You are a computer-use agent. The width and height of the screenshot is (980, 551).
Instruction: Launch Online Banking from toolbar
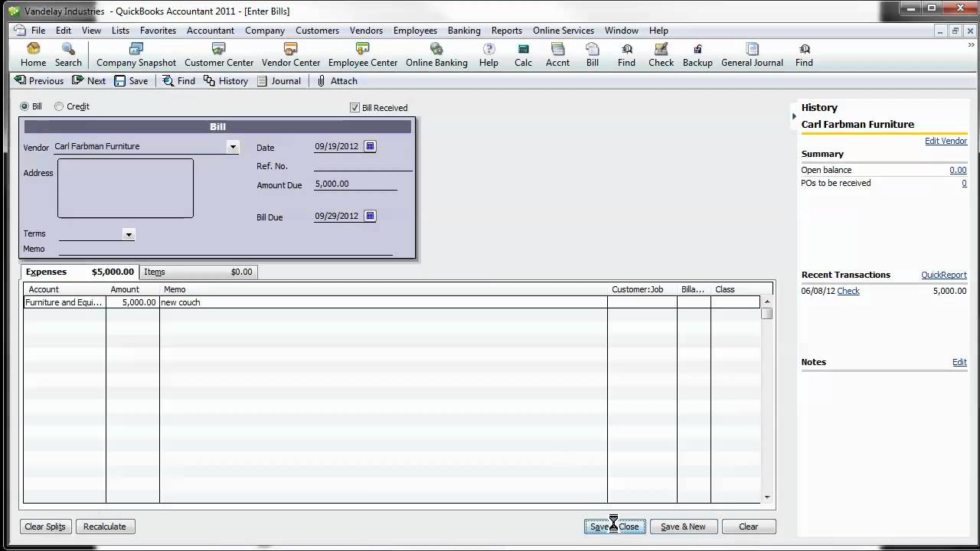(436, 55)
